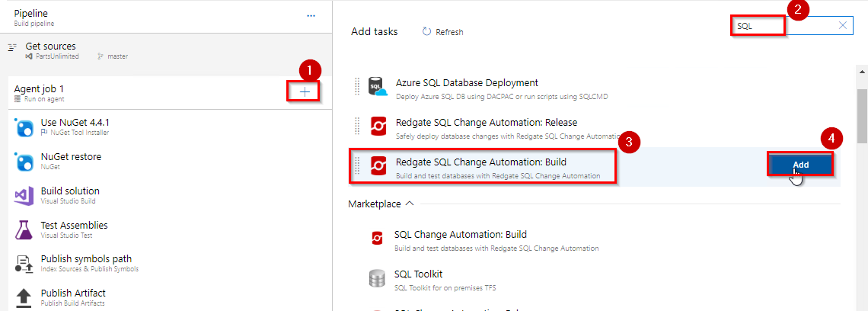Click 'Azure SQL Database Deployment' title
This screenshot has height=311, width=868.
click(467, 82)
